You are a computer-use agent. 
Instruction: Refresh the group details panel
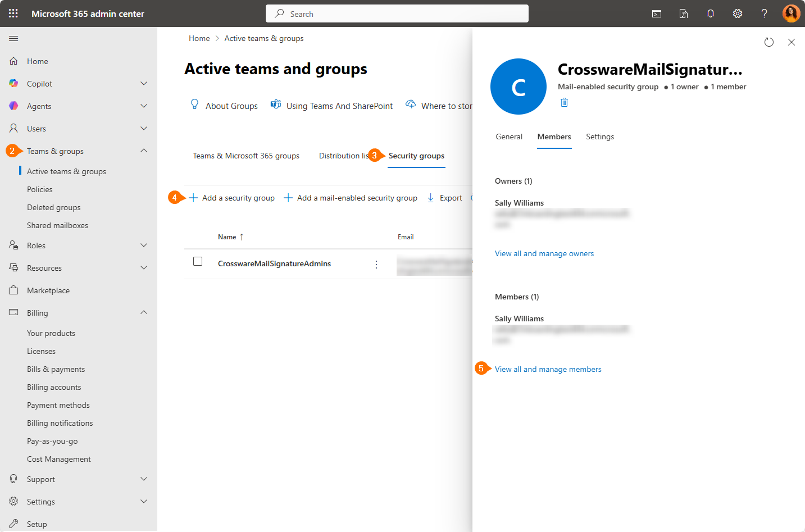click(768, 42)
